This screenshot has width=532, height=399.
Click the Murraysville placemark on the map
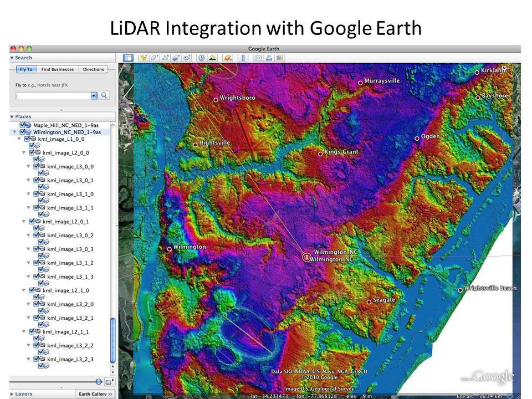[x=360, y=83]
